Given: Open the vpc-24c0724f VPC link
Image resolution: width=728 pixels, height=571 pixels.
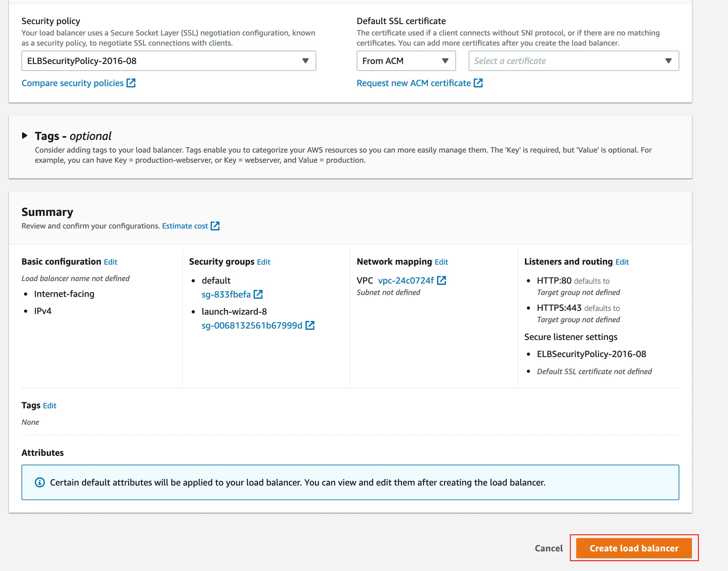Looking at the screenshot, I should 406,280.
